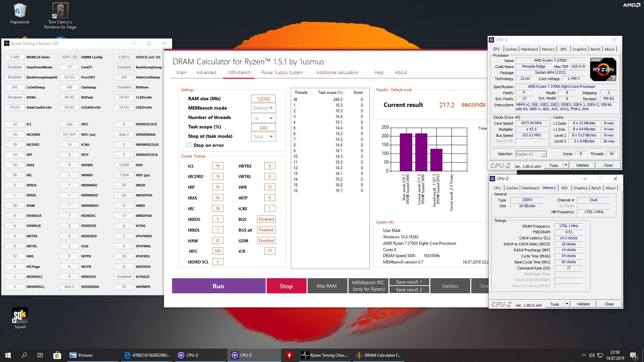The height and width of the screenshot is (362, 644).
Task: Switch to first CPU-Z taskbar item
Action: click(x=201, y=355)
